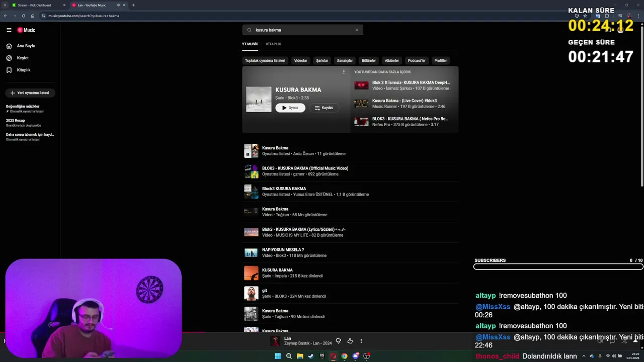Filter results by Podcast'ler
Screen dimensions: 644x362
pos(417,60)
